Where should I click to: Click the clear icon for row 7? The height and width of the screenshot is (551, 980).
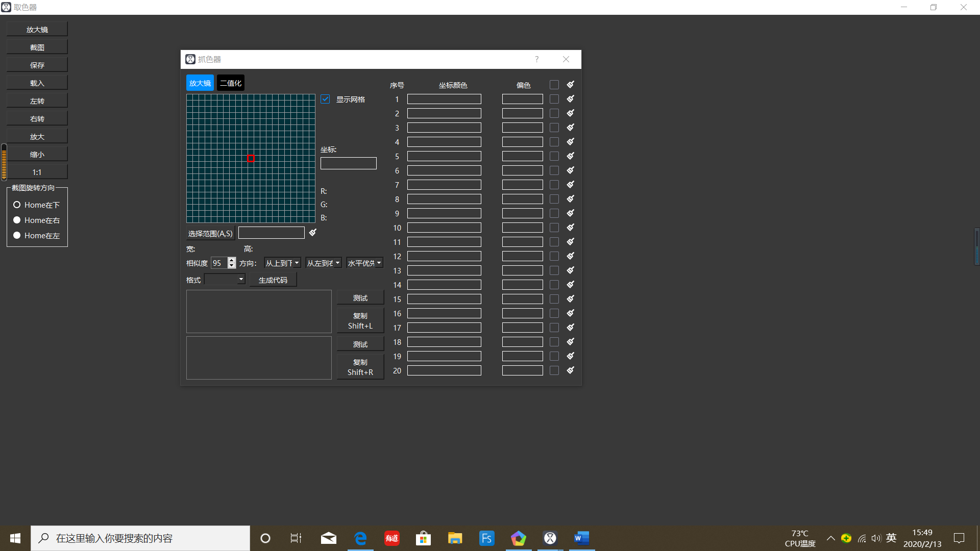point(571,184)
